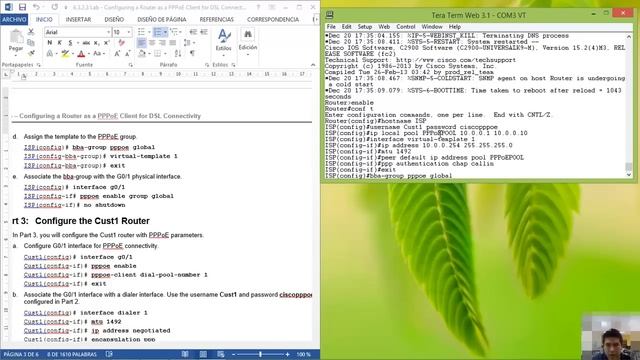Click the Bullets list icon
The height and width of the screenshot is (360, 640).
(x=141, y=32)
